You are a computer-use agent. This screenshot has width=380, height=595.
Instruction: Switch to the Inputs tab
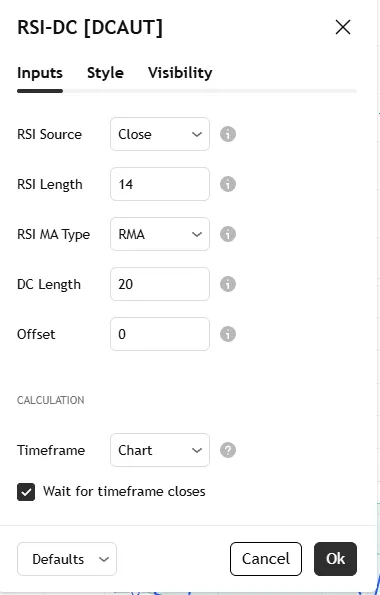(40, 73)
